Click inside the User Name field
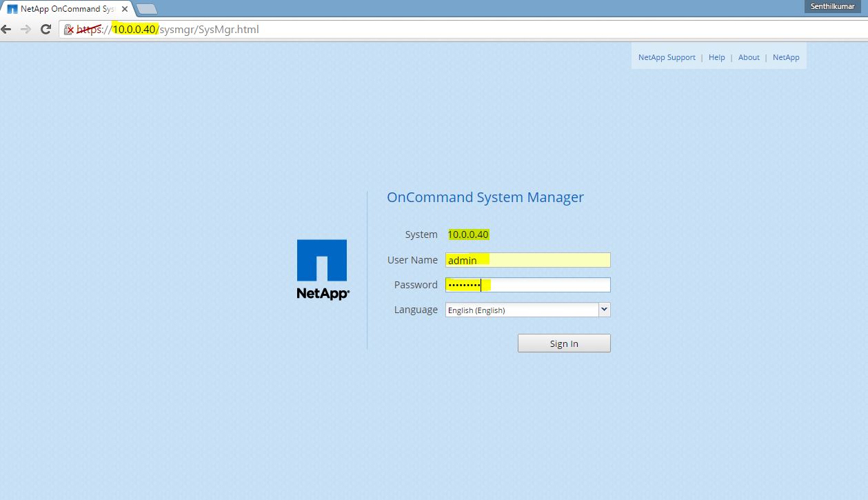This screenshot has height=500, width=868. click(527, 260)
